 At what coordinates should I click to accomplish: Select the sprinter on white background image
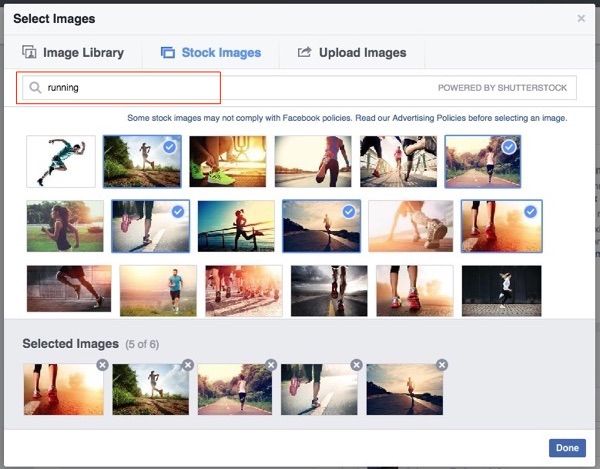point(60,161)
